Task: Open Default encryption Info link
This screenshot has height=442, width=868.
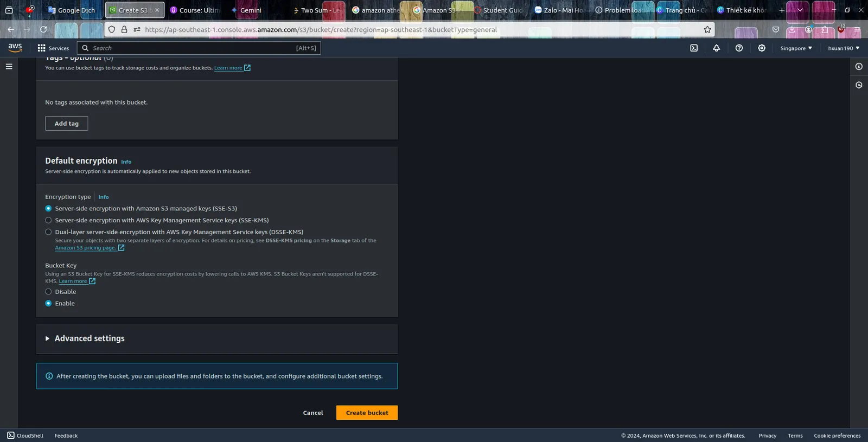Action: coord(126,162)
